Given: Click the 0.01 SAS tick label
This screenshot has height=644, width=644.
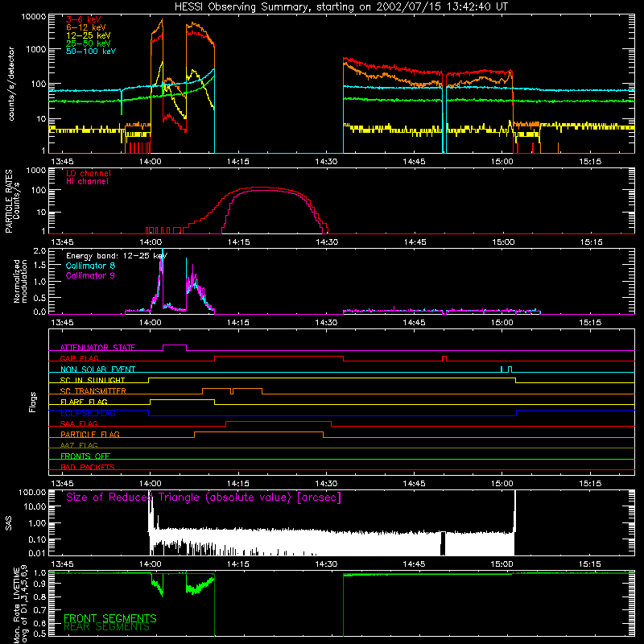Looking at the screenshot, I should coord(37,553).
